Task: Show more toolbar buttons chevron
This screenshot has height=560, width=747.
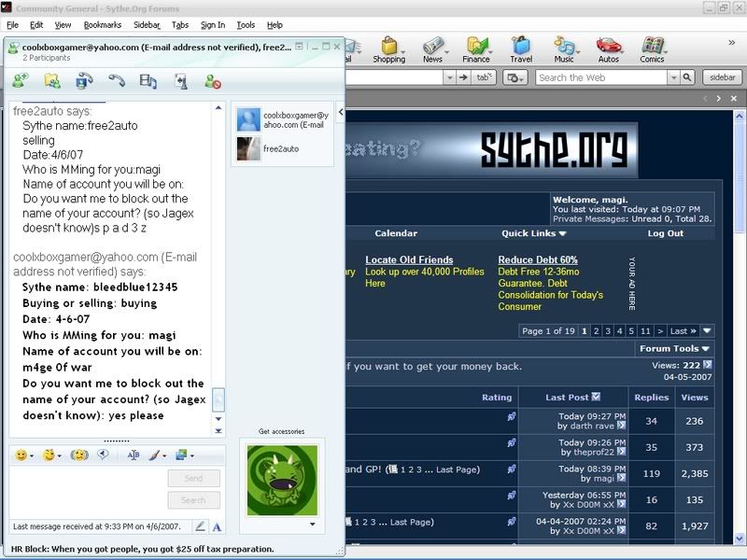Action: 732,43
